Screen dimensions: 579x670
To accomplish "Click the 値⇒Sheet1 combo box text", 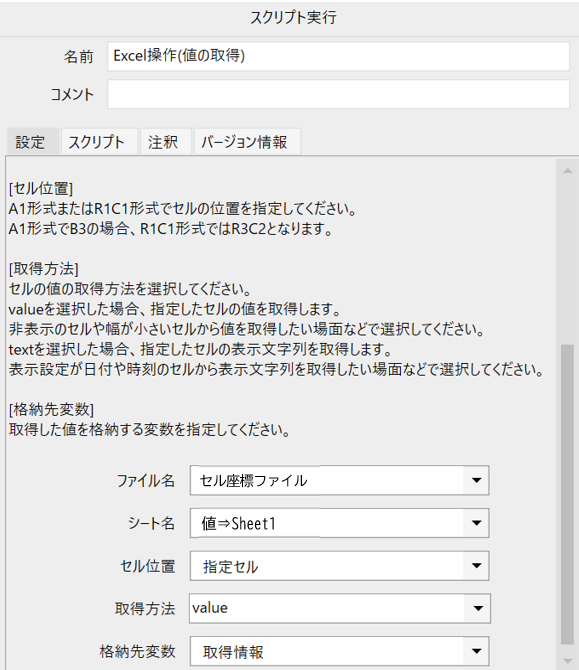I will point(238,523).
